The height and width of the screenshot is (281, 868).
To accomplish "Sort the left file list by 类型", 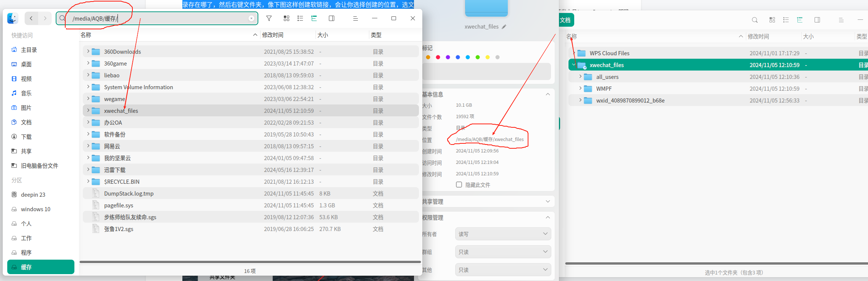I will tap(376, 35).
